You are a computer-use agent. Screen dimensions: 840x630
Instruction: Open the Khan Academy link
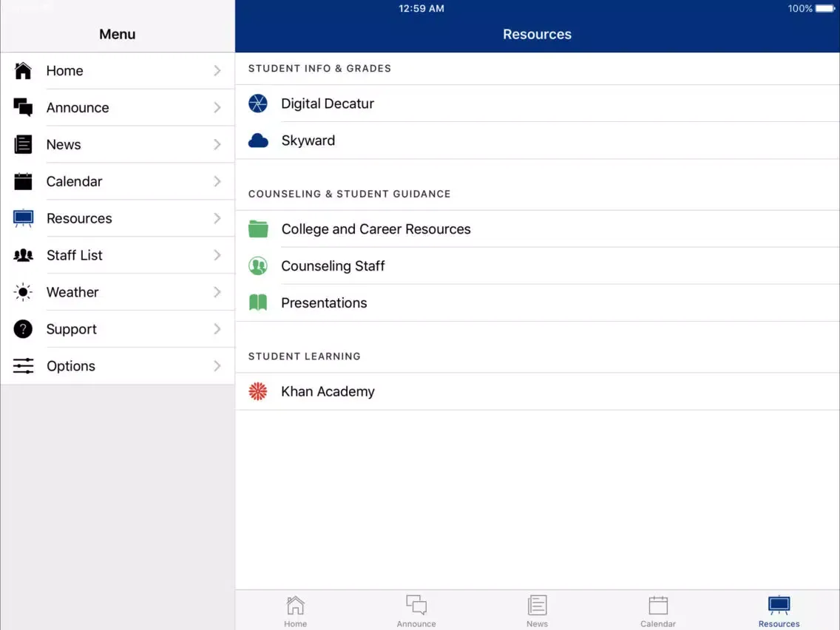[x=538, y=392]
